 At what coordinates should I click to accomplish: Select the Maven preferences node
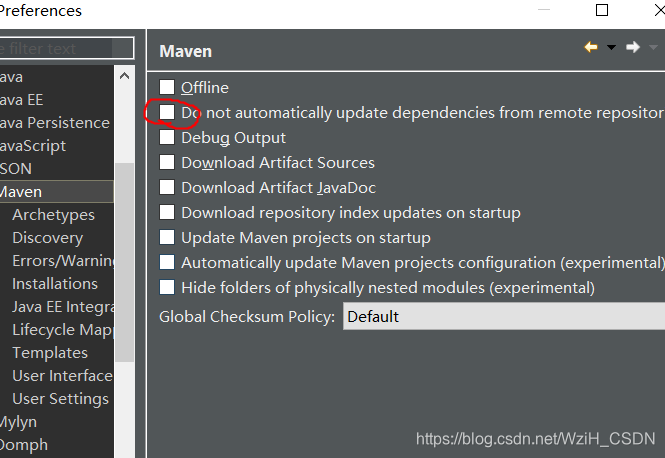(57, 192)
